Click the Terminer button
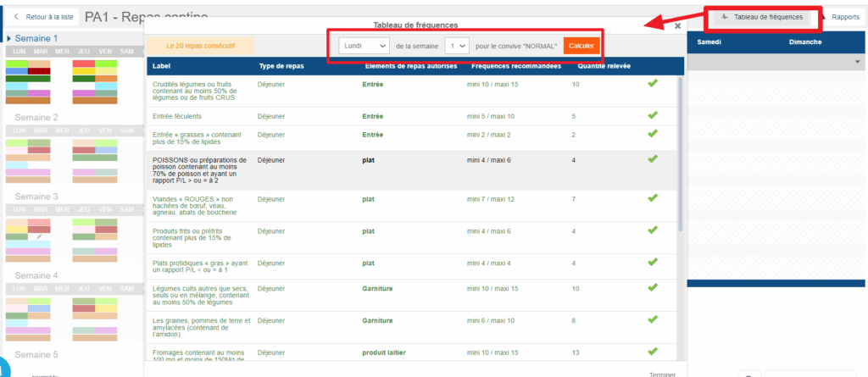Image resolution: width=868 pixels, height=377 pixels. (x=662, y=373)
